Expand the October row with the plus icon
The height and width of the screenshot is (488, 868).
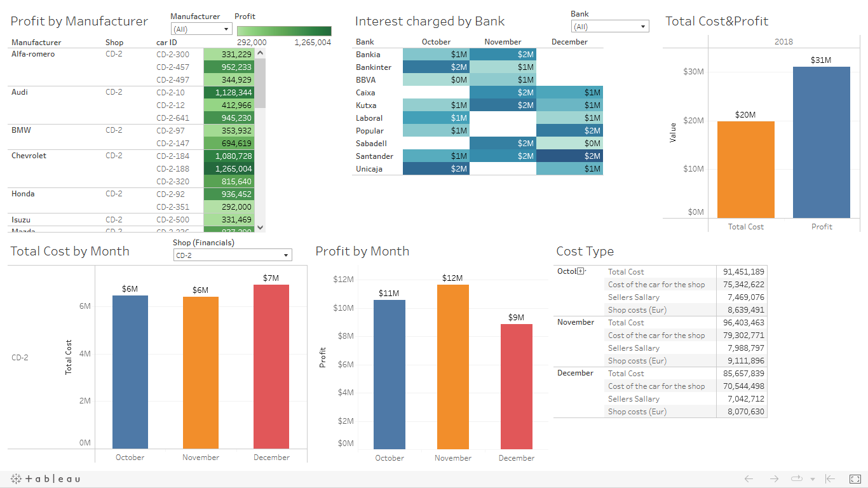pyautogui.click(x=580, y=271)
